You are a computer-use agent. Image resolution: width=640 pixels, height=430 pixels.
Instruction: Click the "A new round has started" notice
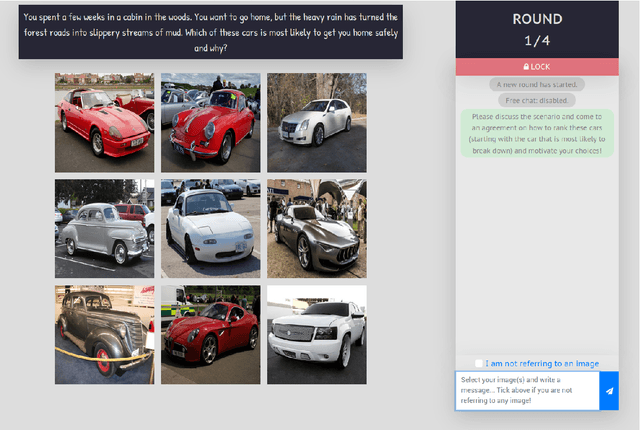(537, 85)
